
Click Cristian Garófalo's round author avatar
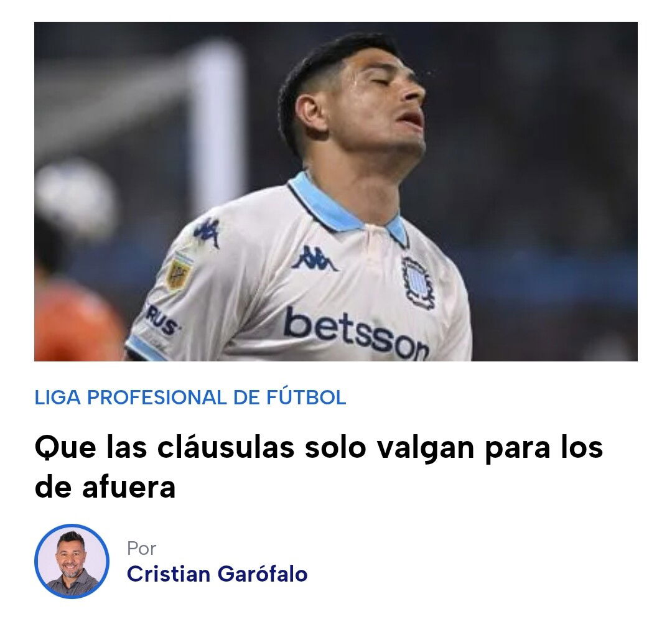72,561
